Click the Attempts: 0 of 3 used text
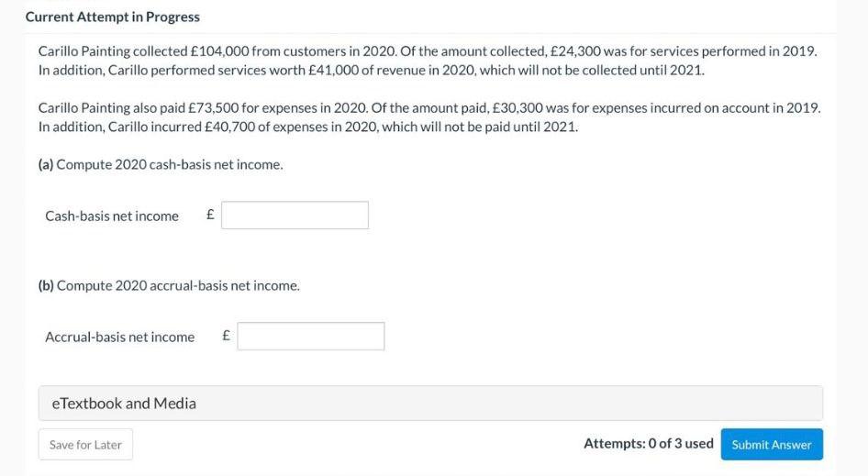Image resolution: width=868 pixels, height=476 pixels. coord(648,444)
